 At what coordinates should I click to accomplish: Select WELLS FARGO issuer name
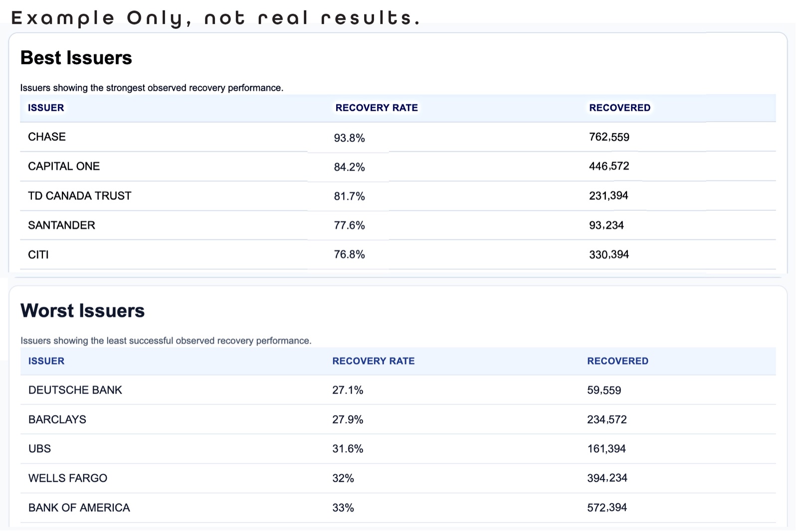click(x=68, y=478)
